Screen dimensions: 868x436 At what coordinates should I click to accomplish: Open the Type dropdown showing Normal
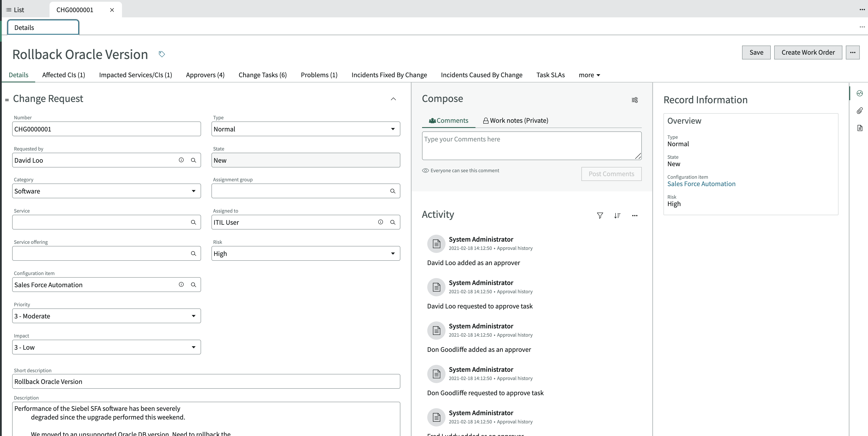tap(306, 129)
